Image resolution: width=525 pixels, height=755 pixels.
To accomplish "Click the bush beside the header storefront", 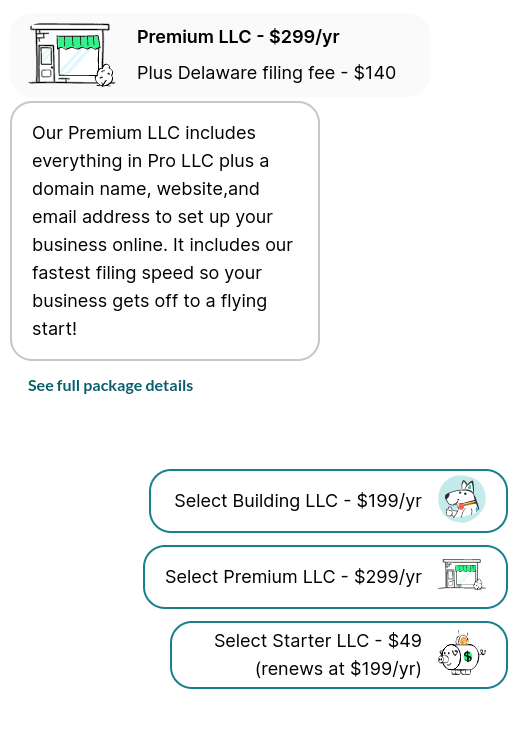I will (105, 75).
